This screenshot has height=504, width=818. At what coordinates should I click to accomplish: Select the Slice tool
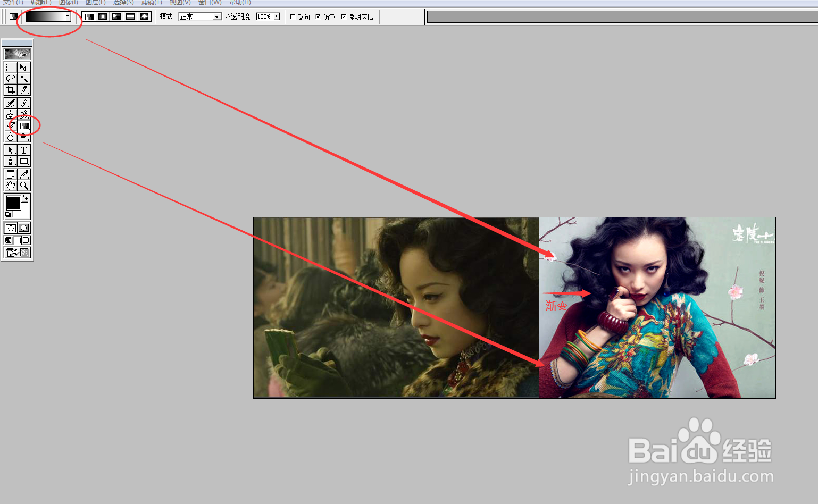(24, 90)
